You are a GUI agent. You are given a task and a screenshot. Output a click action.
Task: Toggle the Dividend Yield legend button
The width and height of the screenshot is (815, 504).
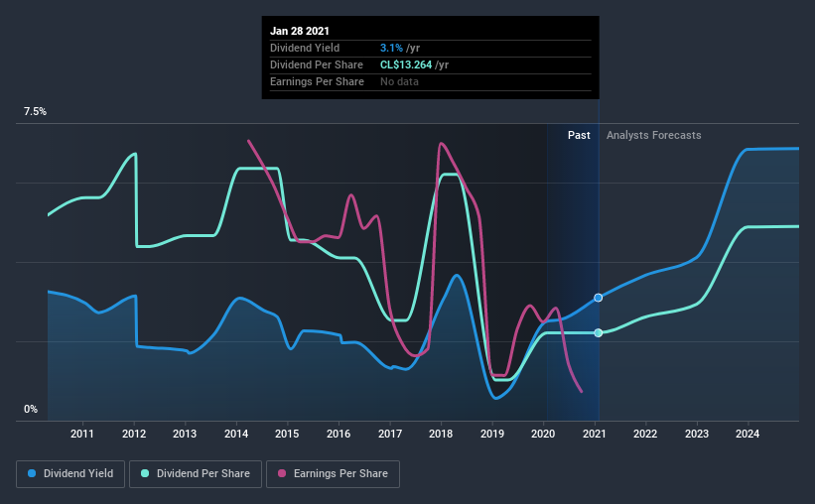(70, 474)
